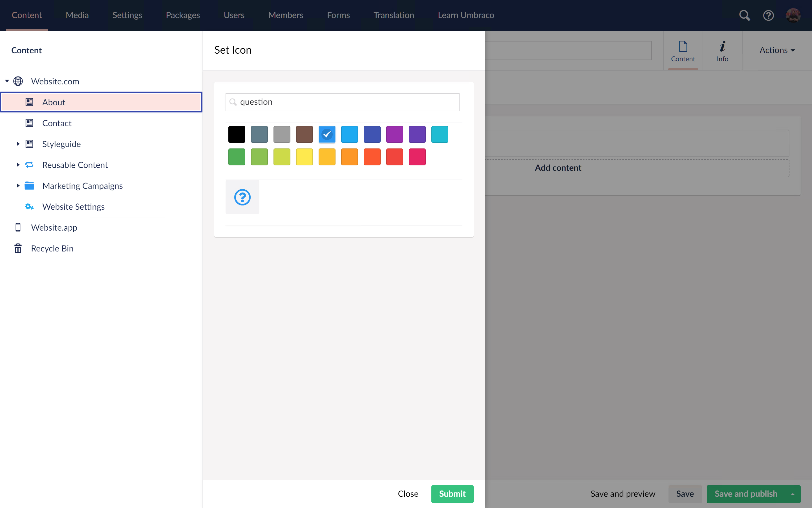
Task: Pick the deep orange color swatch
Action: (x=372, y=157)
